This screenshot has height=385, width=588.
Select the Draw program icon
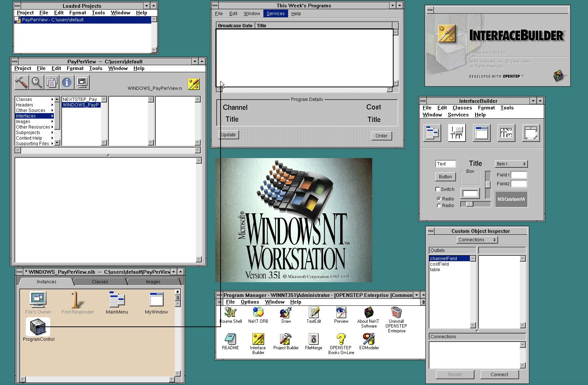(x=286, y=312)
